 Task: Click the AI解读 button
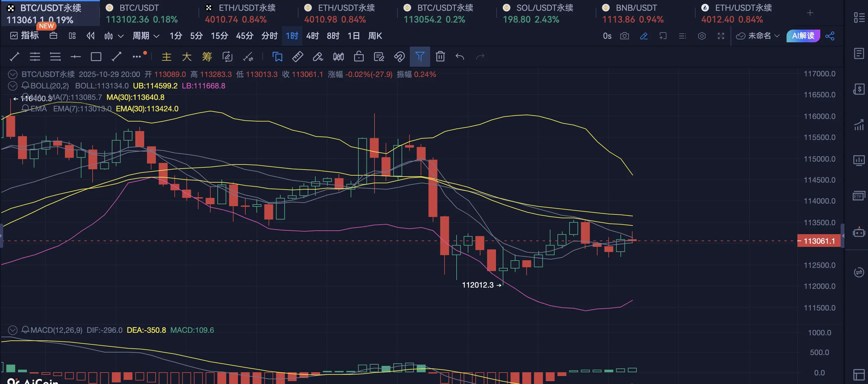[803, 36]
